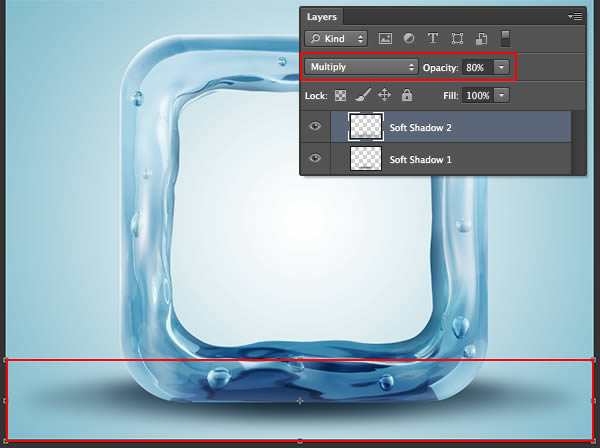Hide the Soft Shadow 2 layer
This screenshot has height=448, width=600.
pyautogui.click(x=315, y=126)
